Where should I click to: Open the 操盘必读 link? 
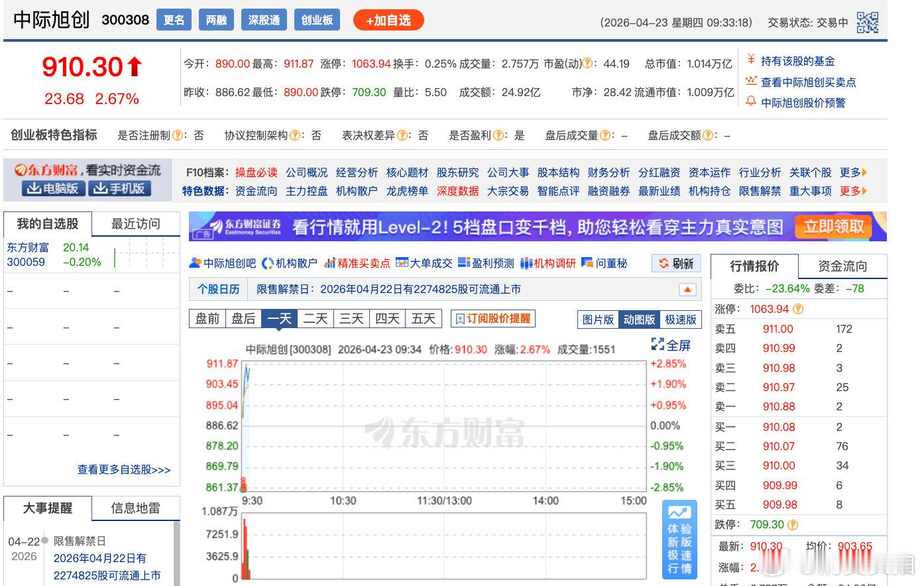click(x=256, y=172)
